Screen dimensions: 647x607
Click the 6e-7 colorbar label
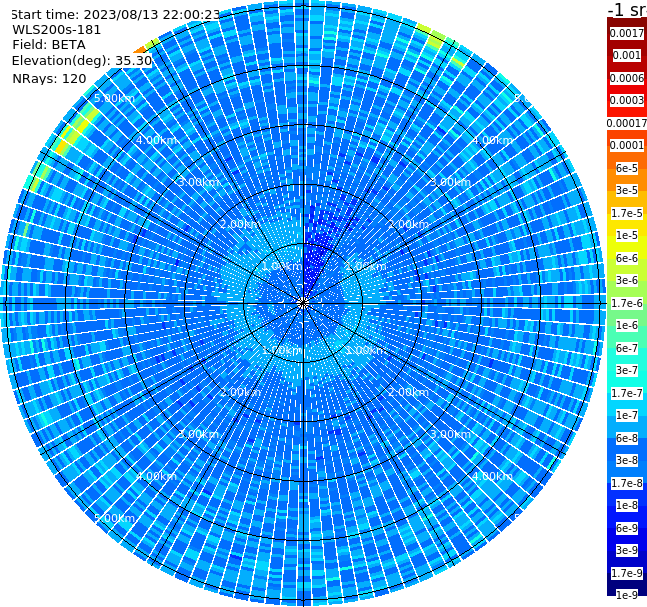[x=627, y=348]
